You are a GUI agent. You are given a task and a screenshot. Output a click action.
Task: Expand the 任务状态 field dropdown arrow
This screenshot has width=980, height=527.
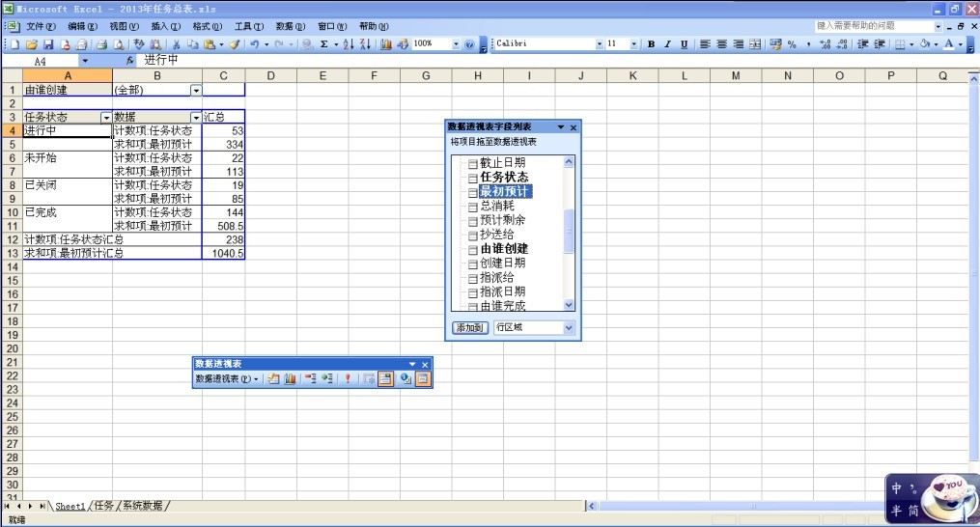pyautogui.click(x=106, y=117)
